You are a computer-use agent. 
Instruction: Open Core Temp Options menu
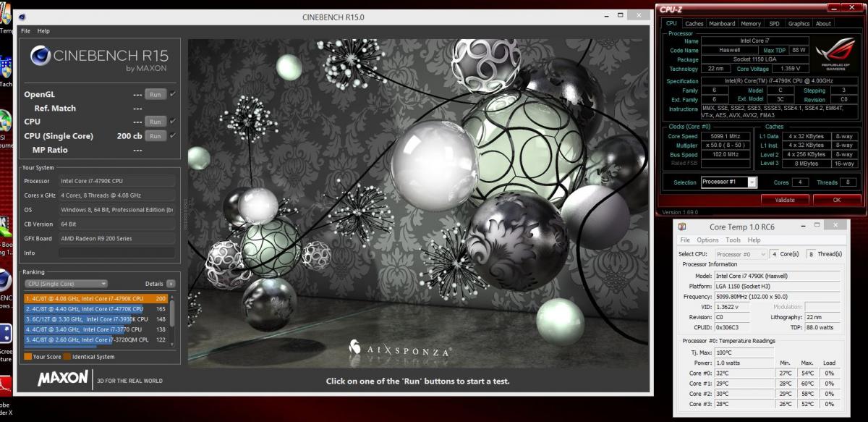[708, 240]
